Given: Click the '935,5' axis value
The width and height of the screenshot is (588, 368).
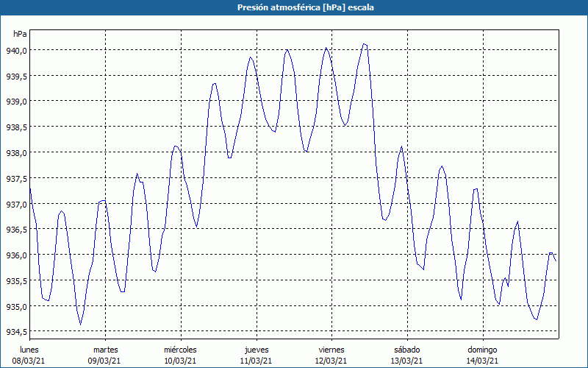Looking at the screenshot, I should coord(16,280).
